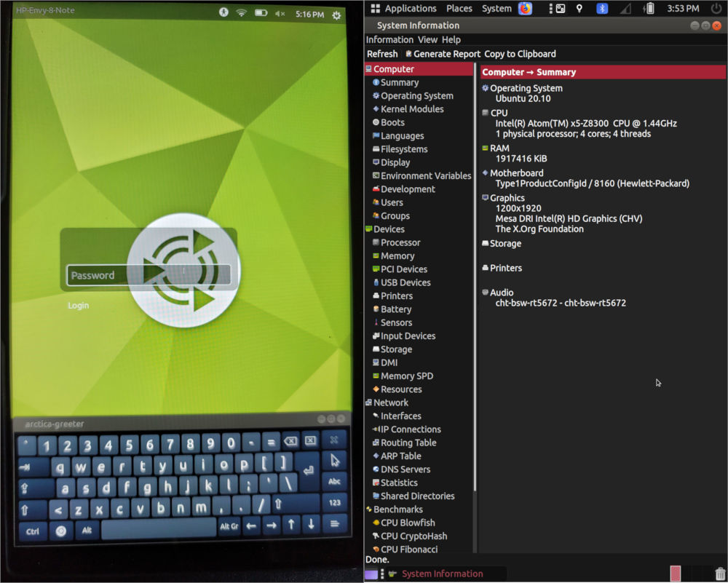Select USB Devices in the sidebar tree
The width and height of the screenshot is (728, 583).
tap(402, 282)
